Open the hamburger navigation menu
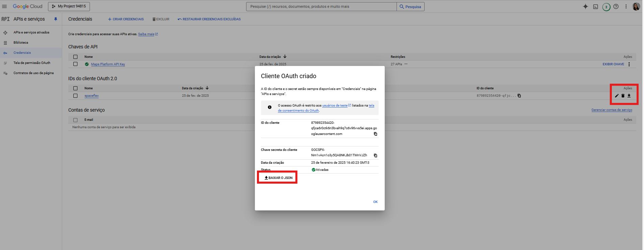Image resolution: width=644 pixels, height=250 pixels. (4, 6)
